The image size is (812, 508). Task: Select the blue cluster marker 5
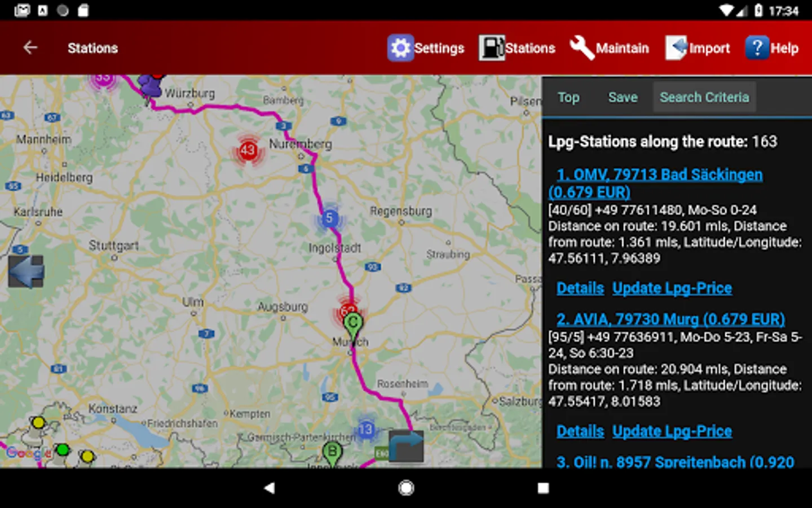[329, 218]
